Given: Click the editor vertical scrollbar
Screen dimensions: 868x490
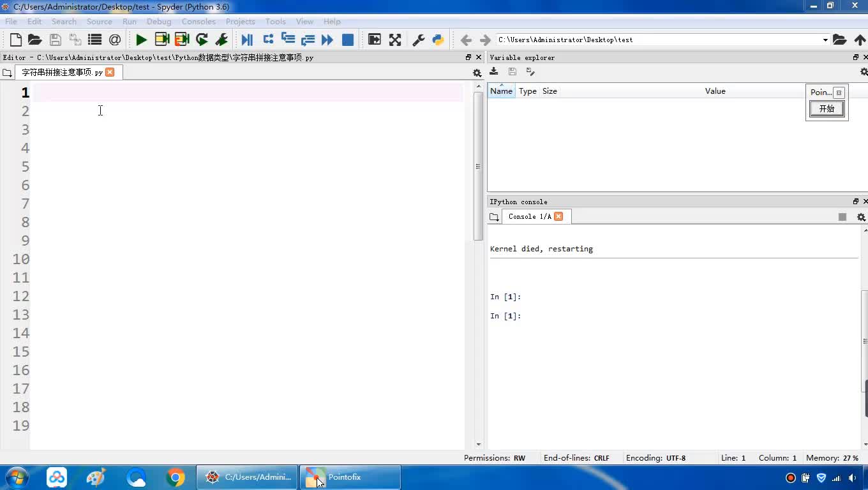Looking at the screenshot, I should pos(478,166).
